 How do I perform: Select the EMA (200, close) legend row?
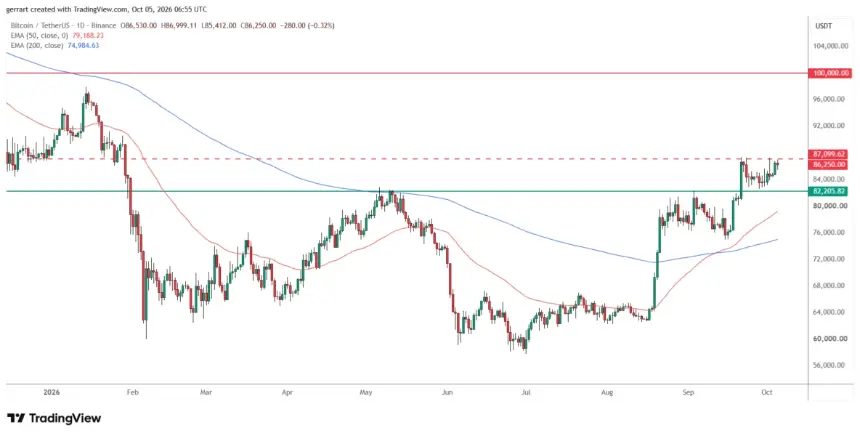pos(55,46)
